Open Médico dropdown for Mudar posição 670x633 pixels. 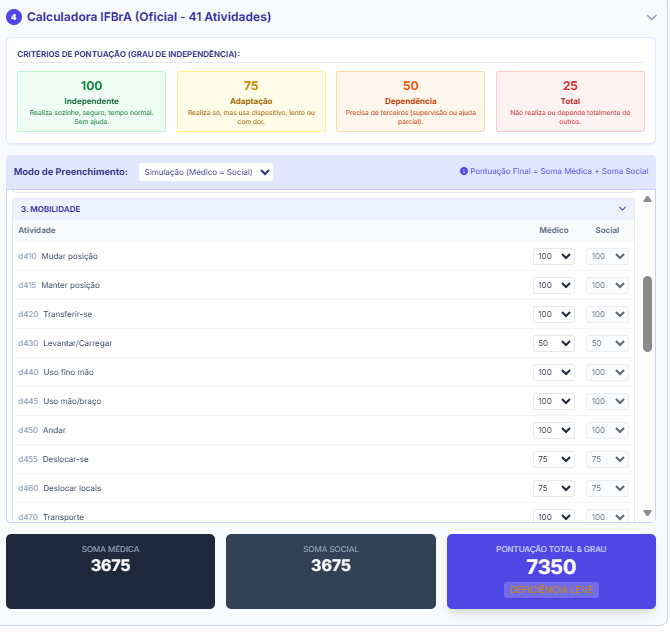tap(554, 256)
